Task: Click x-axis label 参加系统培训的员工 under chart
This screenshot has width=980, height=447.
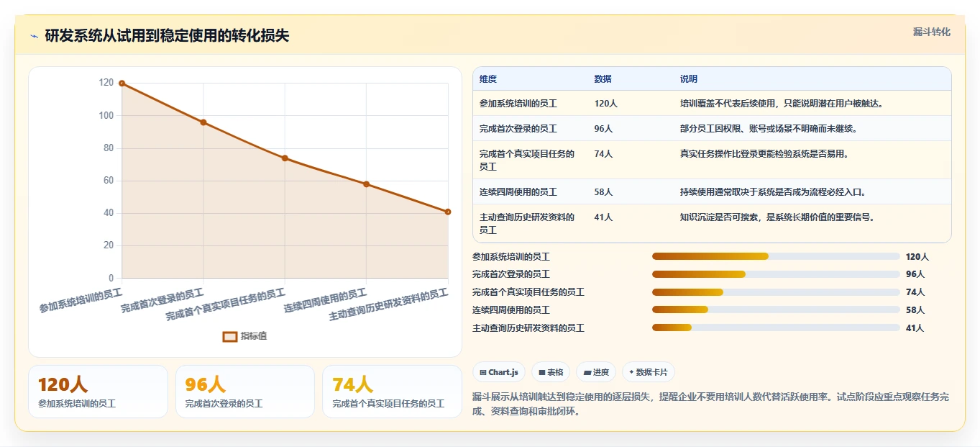Action: (x=81, y=301)
